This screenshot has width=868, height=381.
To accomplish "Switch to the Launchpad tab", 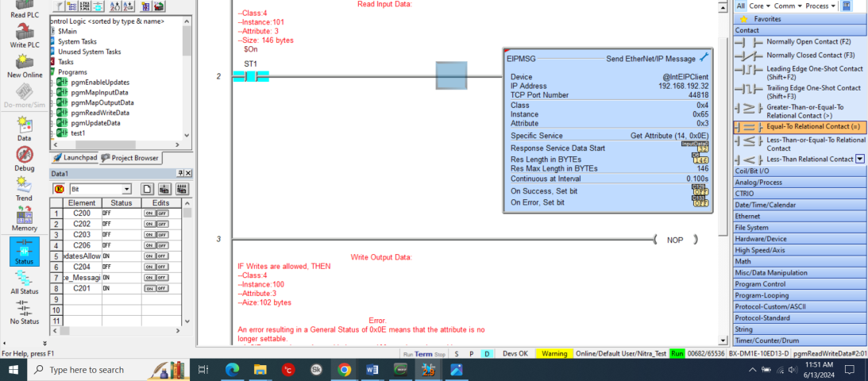I will tap(75, 158).
